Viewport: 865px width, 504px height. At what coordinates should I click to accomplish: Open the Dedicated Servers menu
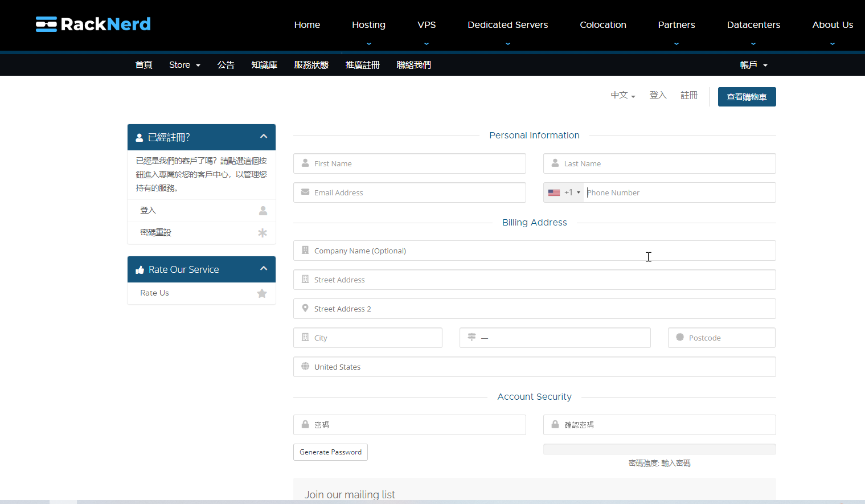pyautogui.click(x=508, y=25)
